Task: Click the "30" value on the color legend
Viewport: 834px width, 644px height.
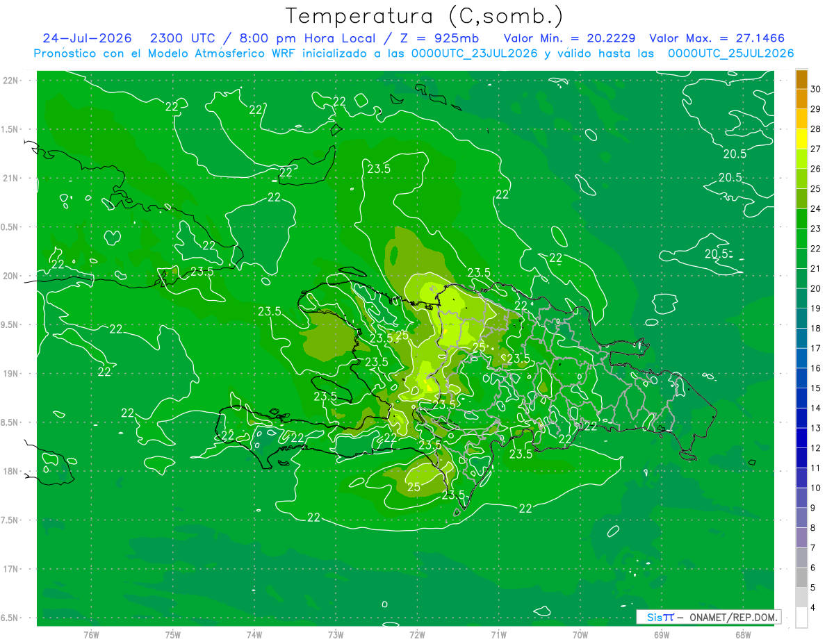Action: coord(815,89)
